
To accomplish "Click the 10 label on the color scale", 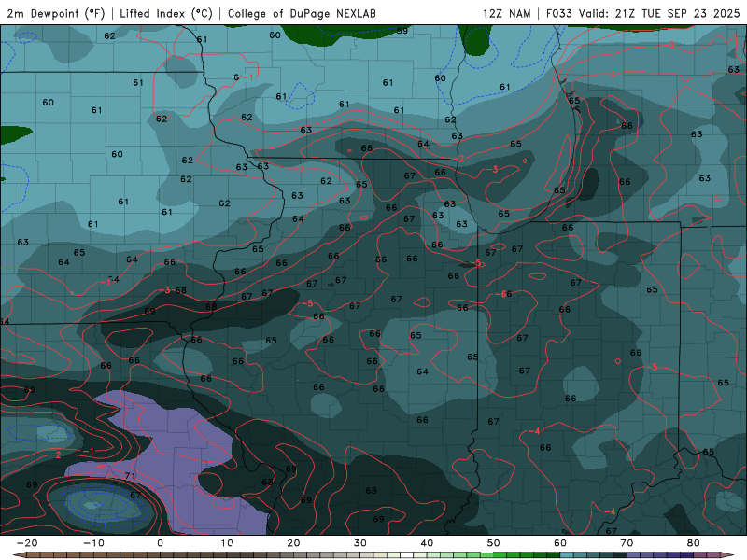I will pyautogui.click(x=227, y=543).
